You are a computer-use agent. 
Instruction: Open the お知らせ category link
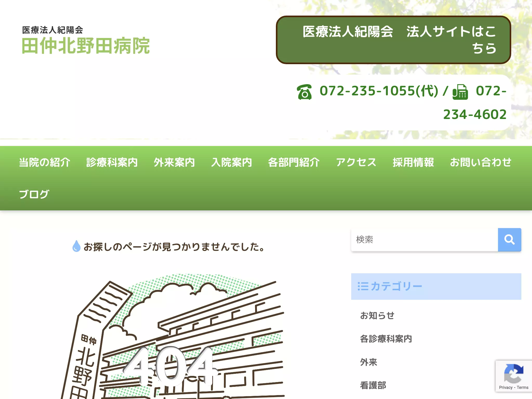tap(377, 315)
